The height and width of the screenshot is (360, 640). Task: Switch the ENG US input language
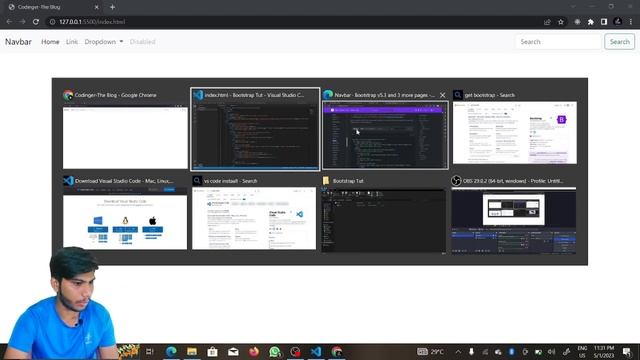tap(582, 351)
